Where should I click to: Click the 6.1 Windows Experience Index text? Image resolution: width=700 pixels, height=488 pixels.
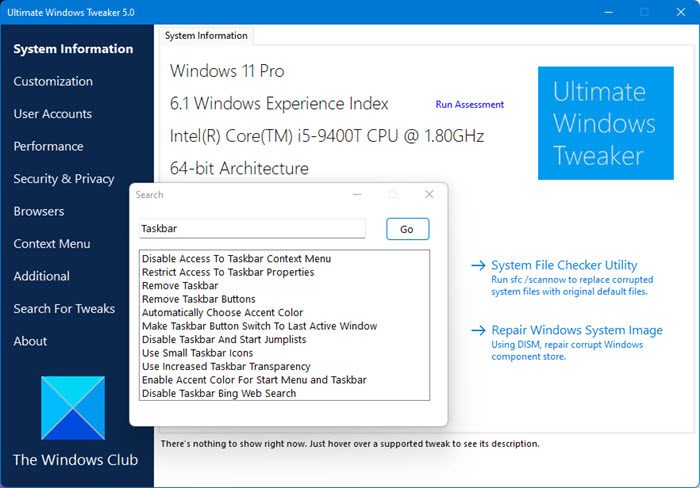[279, 104]
